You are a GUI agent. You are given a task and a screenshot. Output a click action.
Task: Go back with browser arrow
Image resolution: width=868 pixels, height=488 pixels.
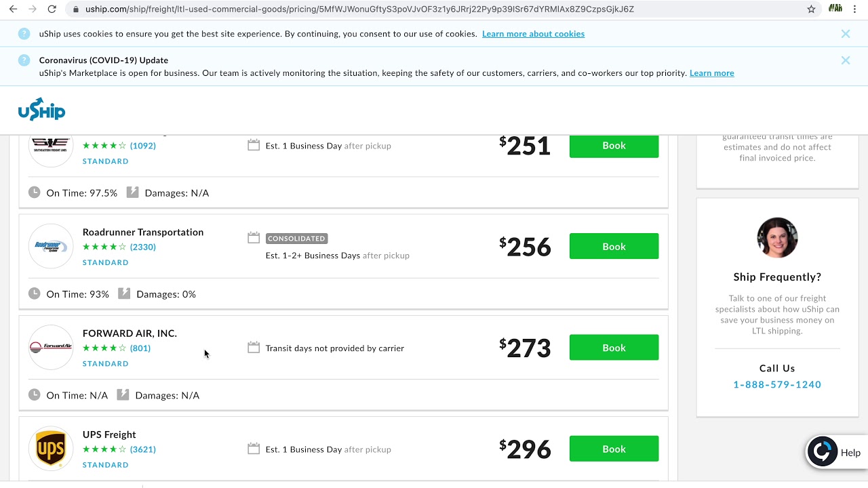click(13, 9)
